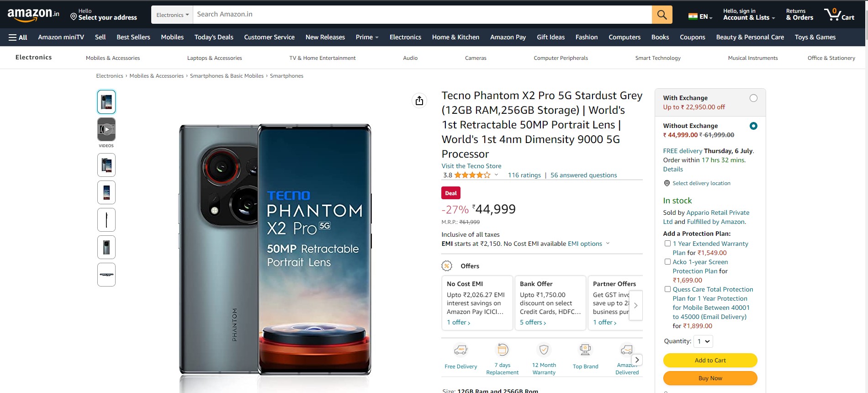868x393 pixels.
Task: Play the product video thumbnail
Action: [x=106, y=129]
